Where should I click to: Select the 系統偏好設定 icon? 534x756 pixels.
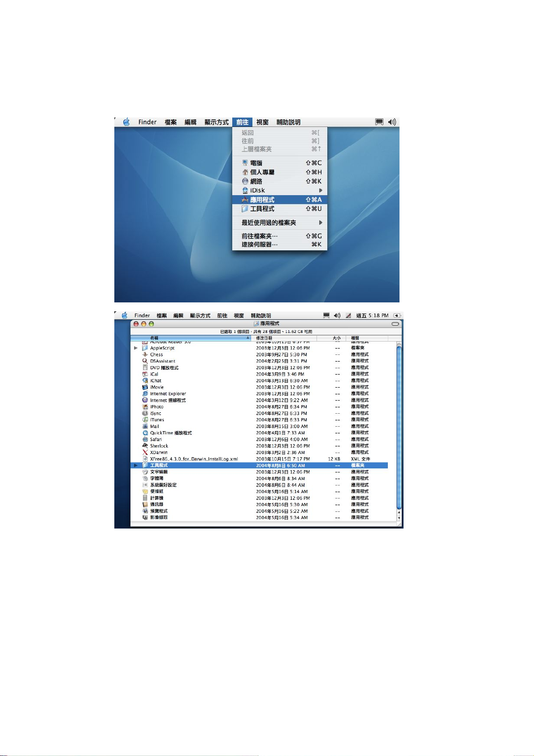click(145, 485)
